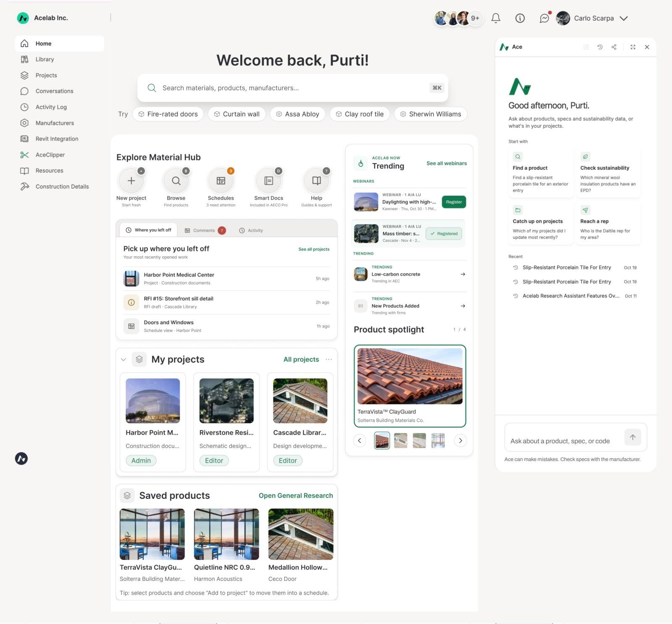Click the share icon in Ace panel
Viewport: 672px width, 624px height.
point(614,47)
